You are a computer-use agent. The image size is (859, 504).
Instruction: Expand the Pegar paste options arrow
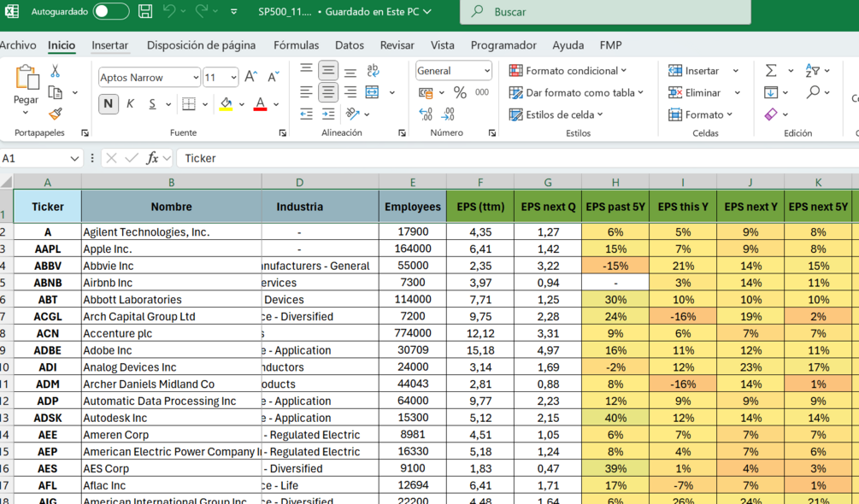pos(26,113)
